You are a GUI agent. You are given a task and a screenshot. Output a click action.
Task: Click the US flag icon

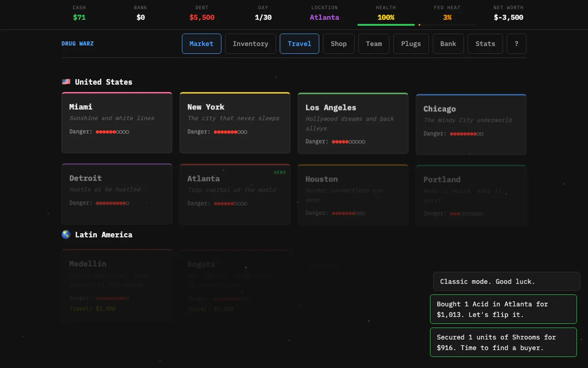tap(66, 82)
